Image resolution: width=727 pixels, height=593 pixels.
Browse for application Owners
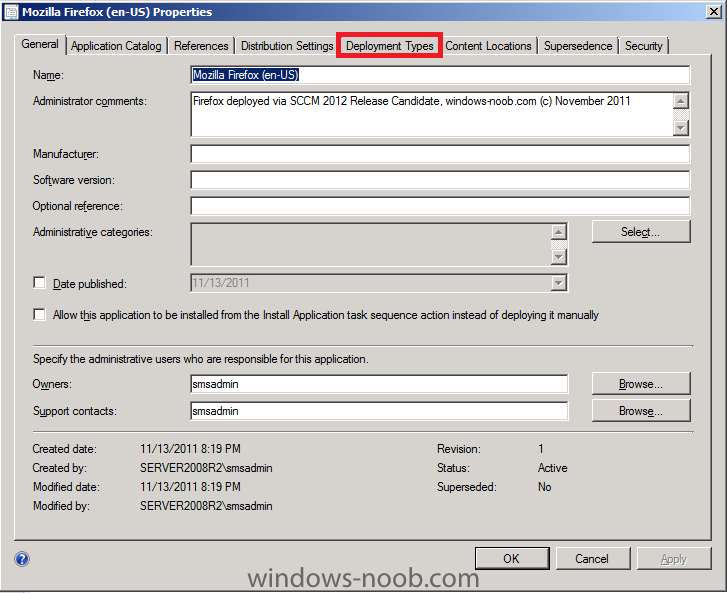641,384
